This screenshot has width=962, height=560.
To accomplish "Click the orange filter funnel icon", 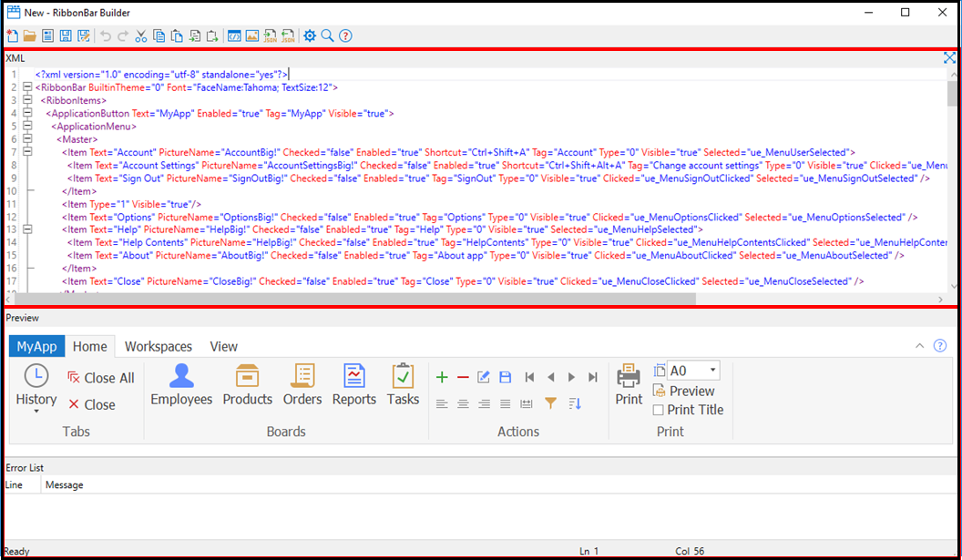I will 550,403.
